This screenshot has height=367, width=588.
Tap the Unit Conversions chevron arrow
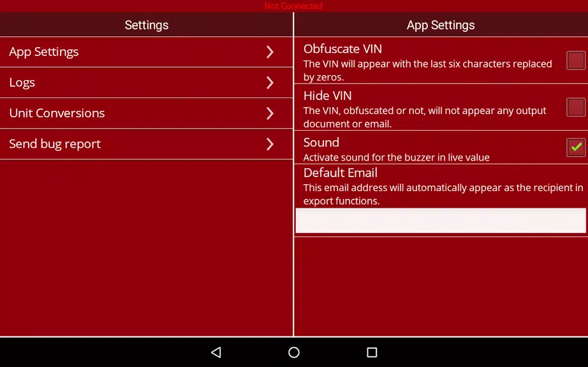[x=270, y=113]
